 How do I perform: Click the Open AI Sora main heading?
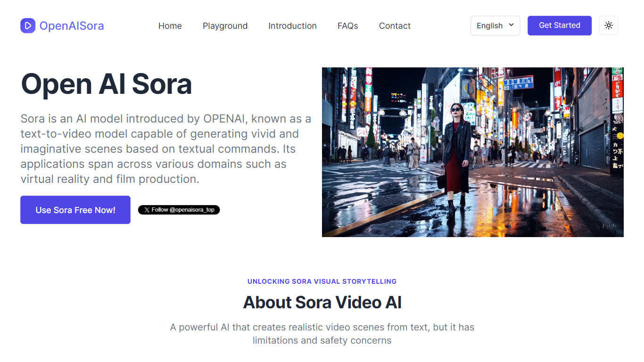[107, 84]
